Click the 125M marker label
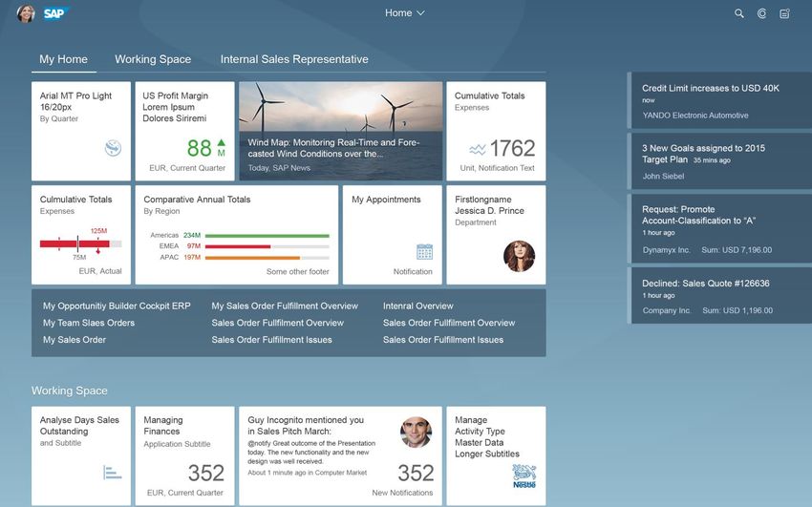Viewport: 812px width, 507px height. tap(98, 231)
